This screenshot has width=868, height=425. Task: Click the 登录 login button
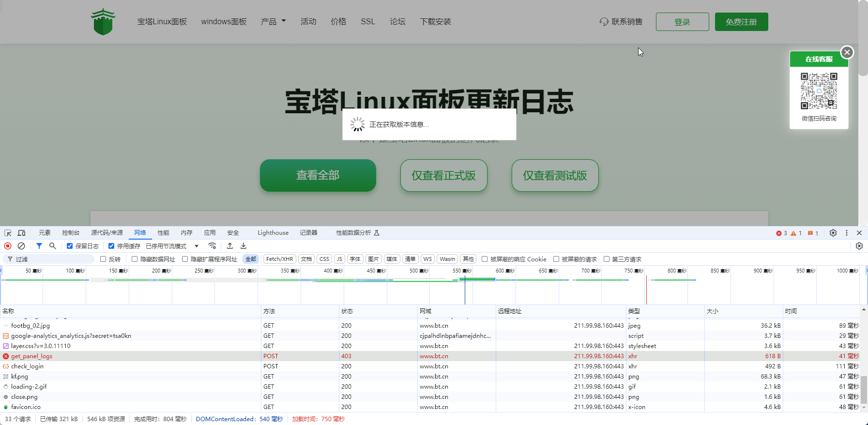pyautogui.click(x=683, y=22)
